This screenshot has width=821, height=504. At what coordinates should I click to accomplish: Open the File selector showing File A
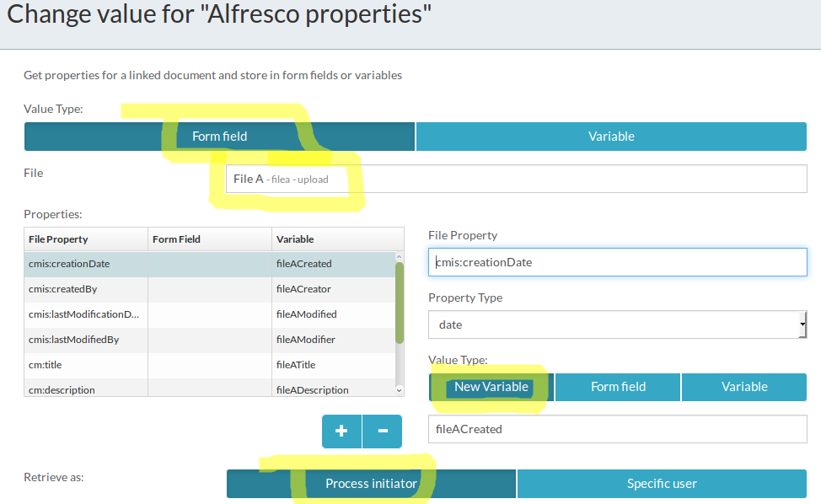[516, 179]
